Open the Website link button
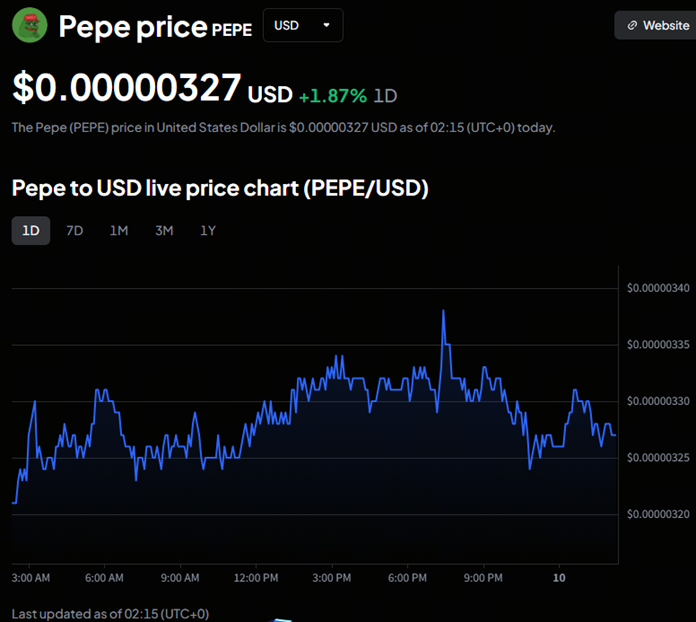This screenshot has width=696, height=622. (x=656, y=26)
